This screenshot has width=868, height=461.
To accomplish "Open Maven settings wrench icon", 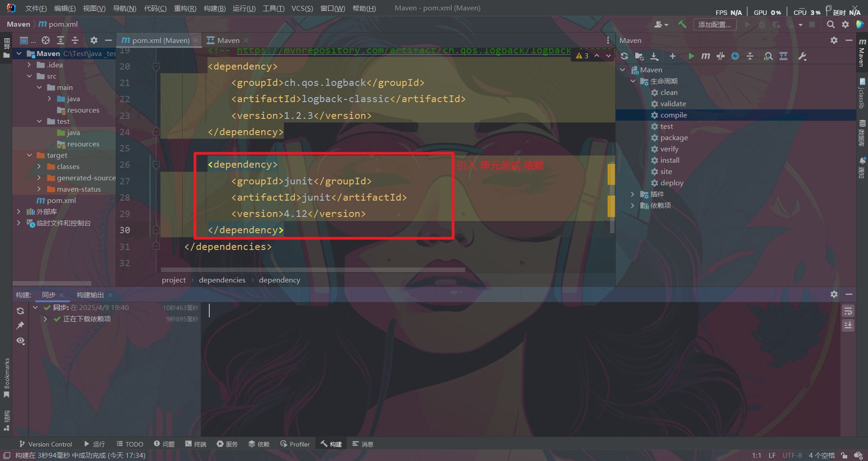I will (802, 56).
